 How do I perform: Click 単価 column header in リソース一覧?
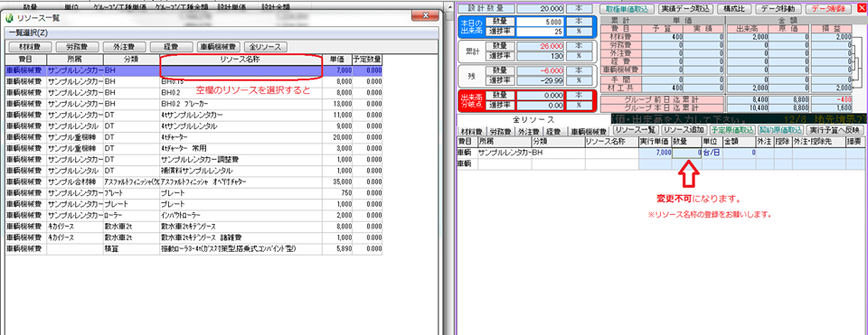(336, 60)
